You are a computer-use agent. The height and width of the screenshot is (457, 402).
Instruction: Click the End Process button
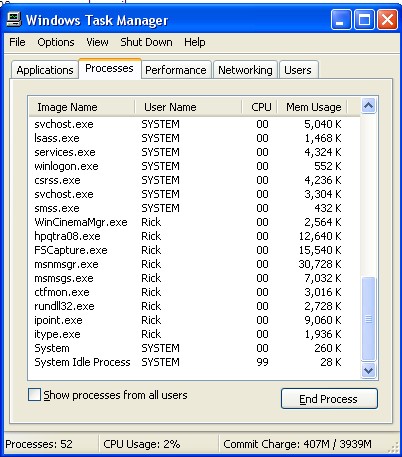329,399
